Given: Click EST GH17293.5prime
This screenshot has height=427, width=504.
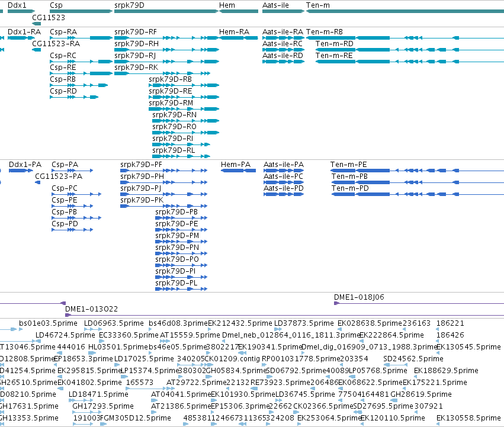Looking at the screenshot, I should [x=103, y=406].
